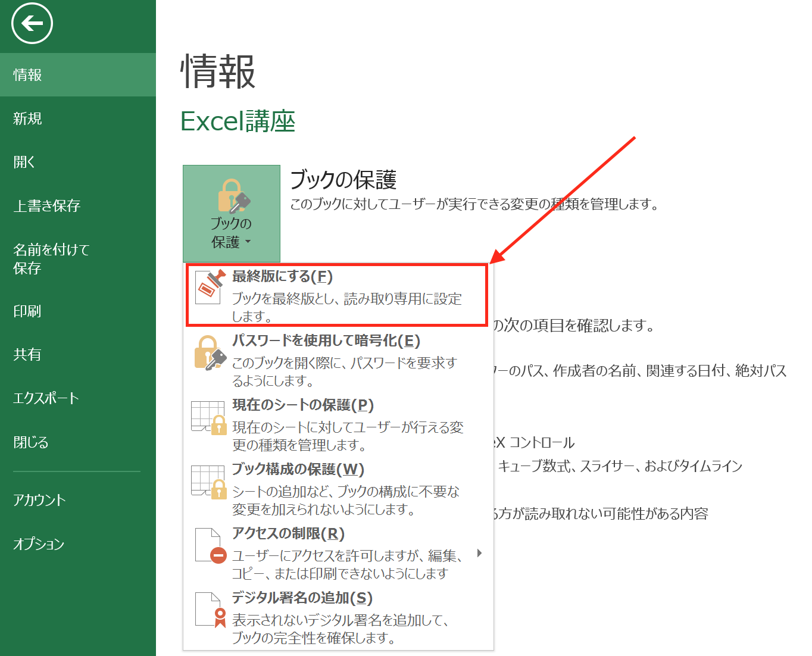The height and width of the screenshot is (656, 812).
Task: Click description このブックに対してユーザーが実行できる変更
Action: click(x=474, y=204)
